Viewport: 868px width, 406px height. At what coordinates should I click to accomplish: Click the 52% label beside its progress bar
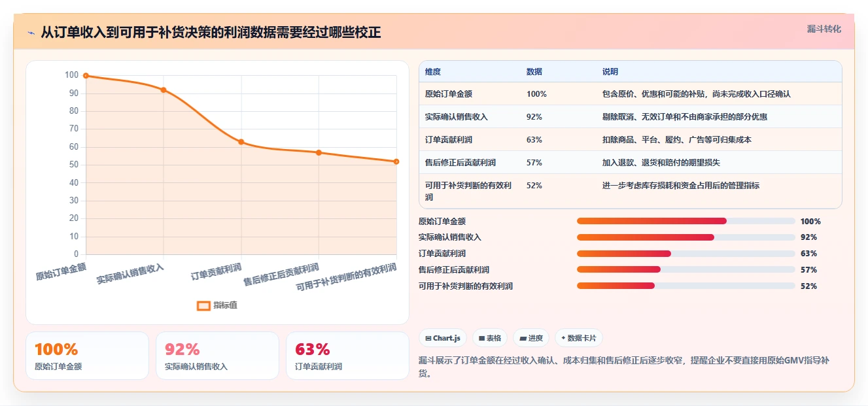tap(808, 286)
